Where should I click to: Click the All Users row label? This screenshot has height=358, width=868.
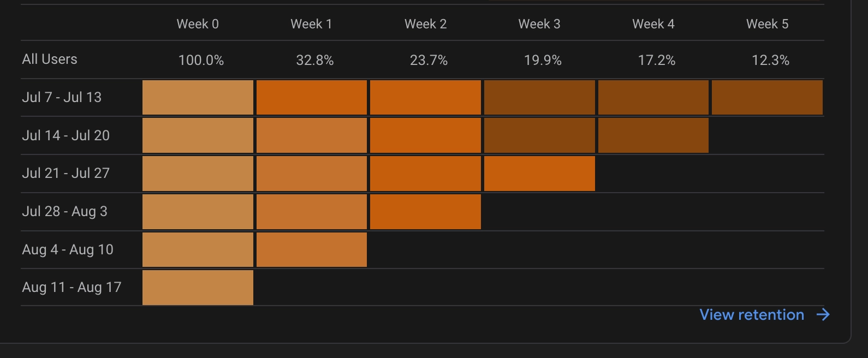pos(50,59)
